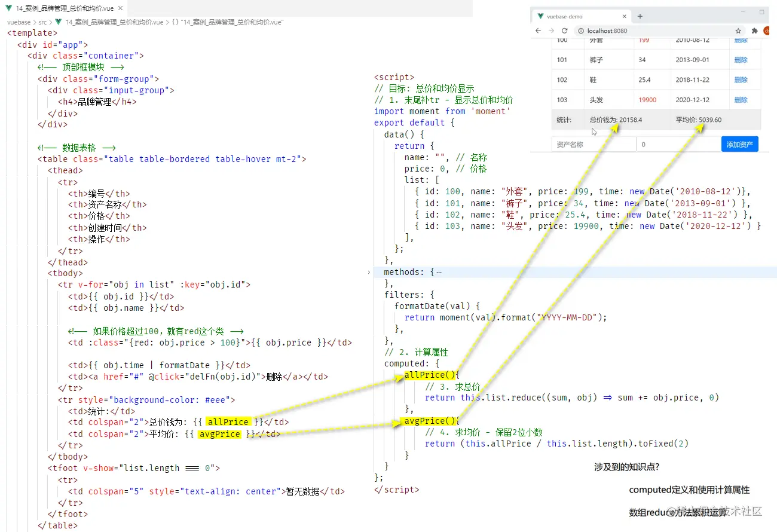
Task: Click the tr style="background-color: #eee" line
Action: tap(146, 399)
